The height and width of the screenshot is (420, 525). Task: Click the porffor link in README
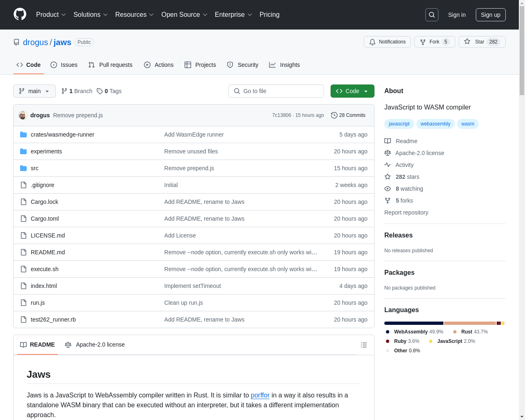click(x=260, y=395)
